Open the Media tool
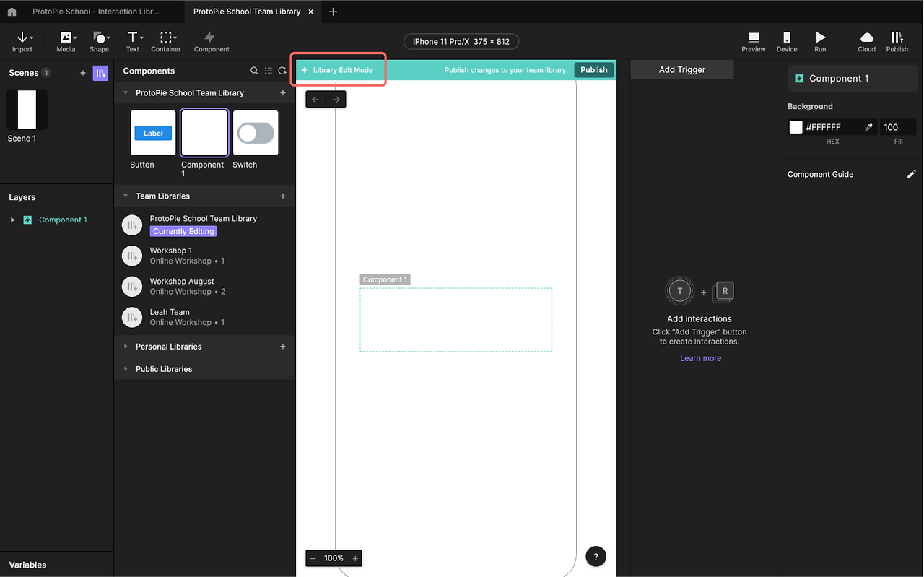Image resolution: width=924 pixels, height=577 pixels. (66, 42)
